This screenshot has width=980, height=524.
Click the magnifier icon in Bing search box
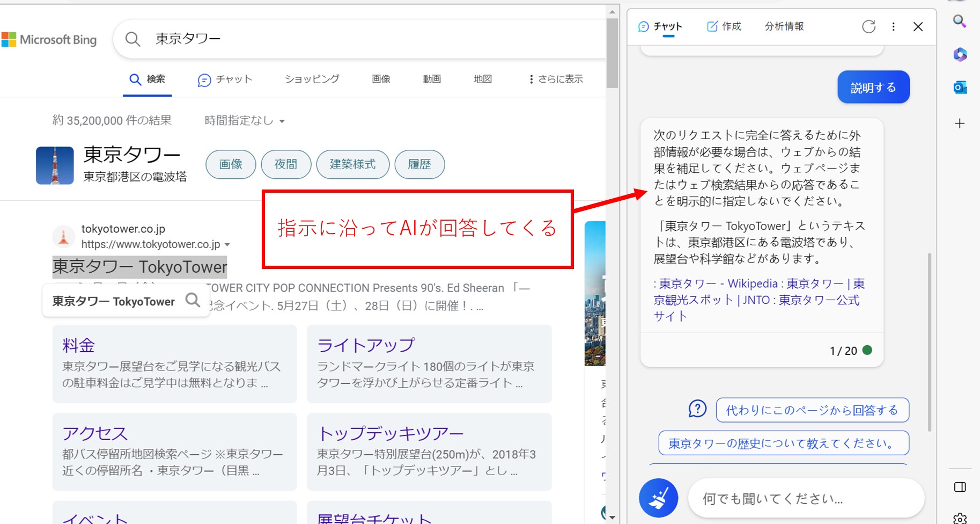click(132, 39)
